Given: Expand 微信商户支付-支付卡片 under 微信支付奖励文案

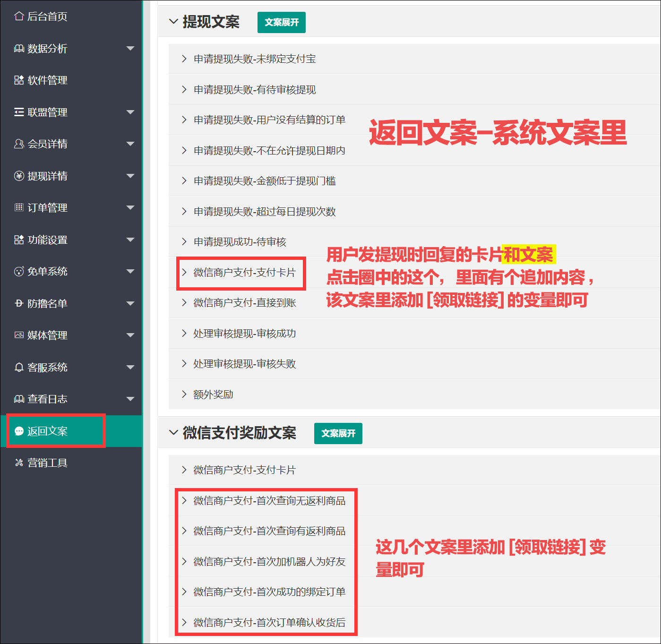Looking at the screenshot, I should tap(414, 470).
